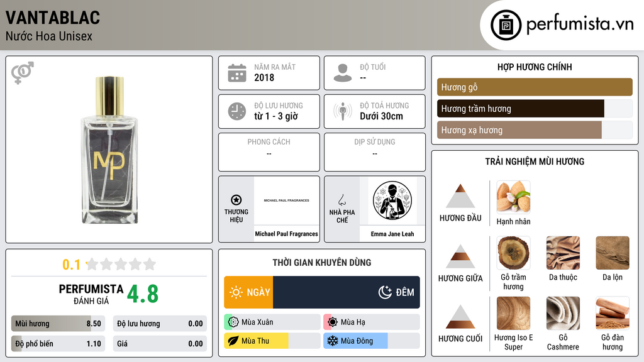Click the Hương xạ hương accord bar
644x362 pixels.
click(535, 130)
